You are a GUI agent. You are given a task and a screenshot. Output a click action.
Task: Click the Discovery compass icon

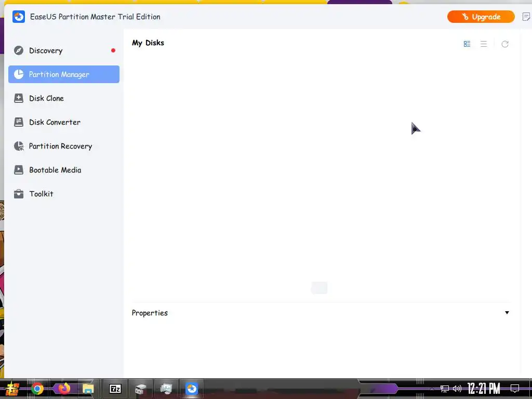tap(19, 50)
